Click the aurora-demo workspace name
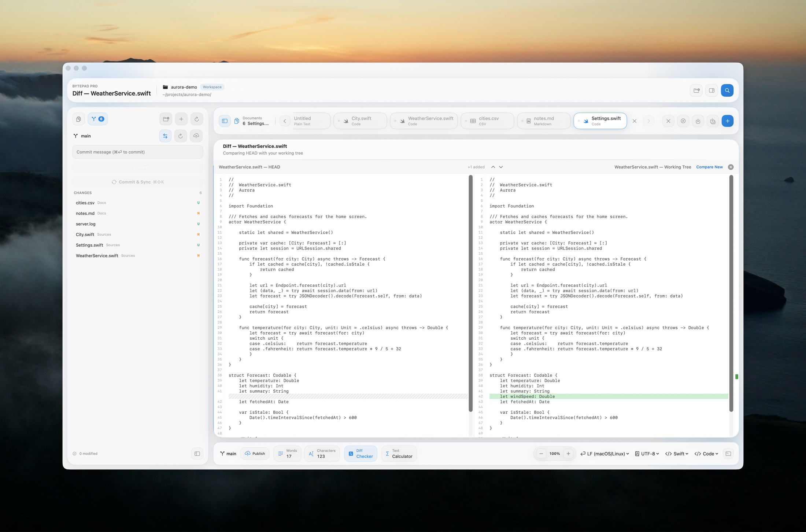 point(184,87)
